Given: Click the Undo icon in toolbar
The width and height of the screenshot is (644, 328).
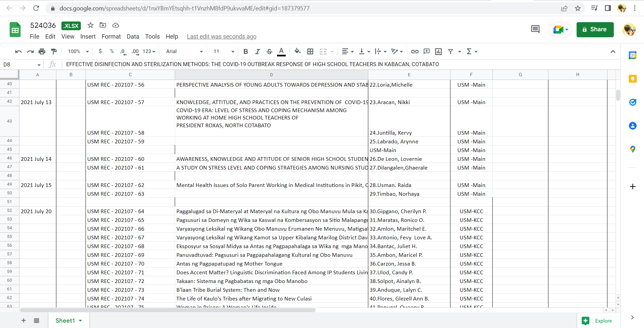Looking at the screenshot, I should point(18,51).
